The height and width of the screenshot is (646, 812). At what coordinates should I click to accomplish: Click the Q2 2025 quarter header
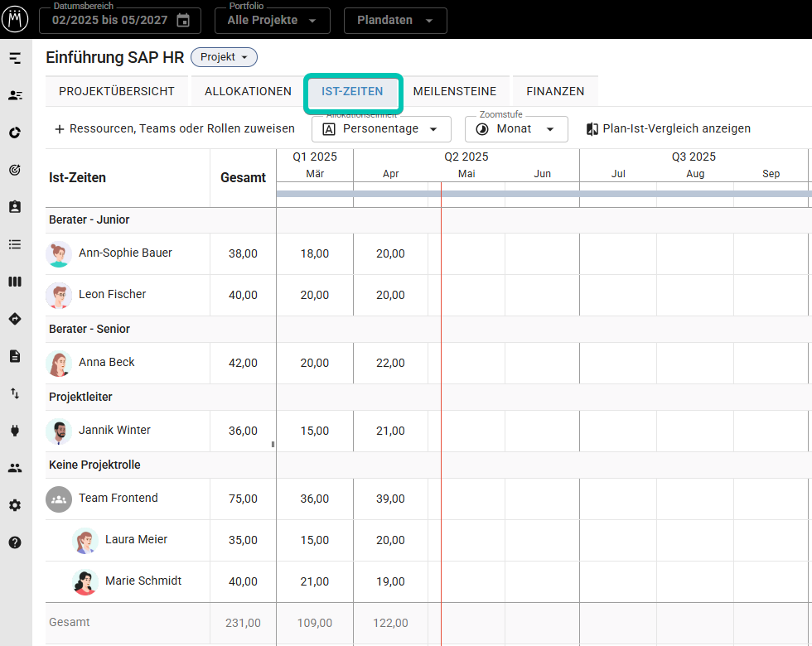tap(466, 157)
